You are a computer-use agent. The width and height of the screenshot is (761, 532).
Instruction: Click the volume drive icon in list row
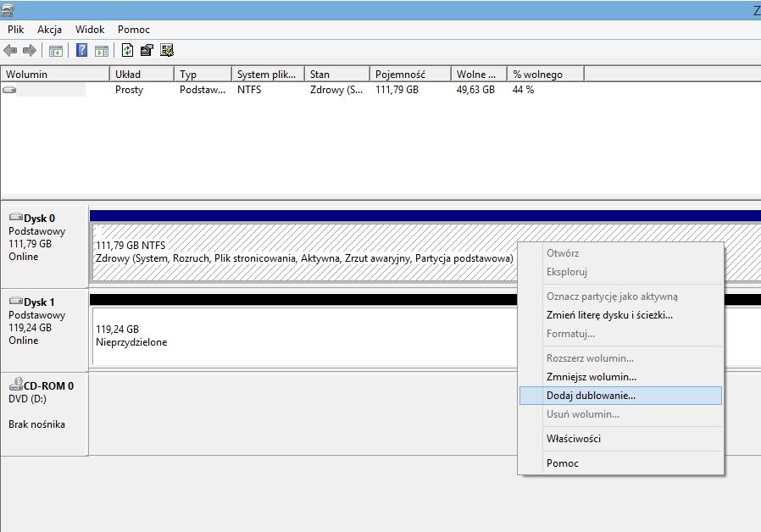pyautogui.click(x=9, y=90)
